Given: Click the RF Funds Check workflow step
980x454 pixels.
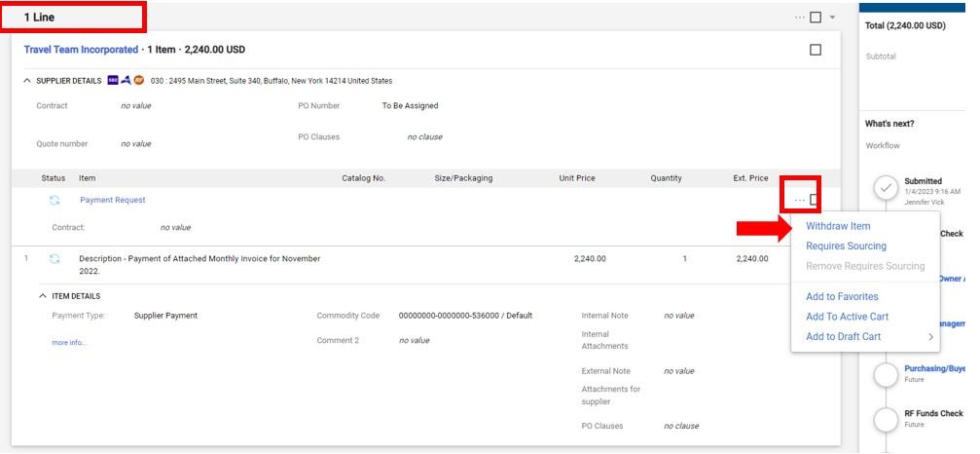Looking at the screenshot, I should click(886, 419).
